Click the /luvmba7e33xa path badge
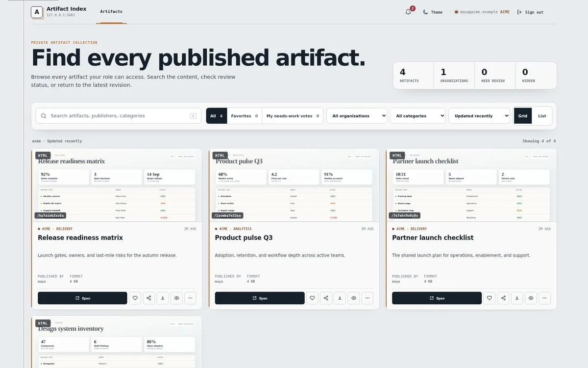Viewport: 588px width, 368px height. (x=227, y=215)
